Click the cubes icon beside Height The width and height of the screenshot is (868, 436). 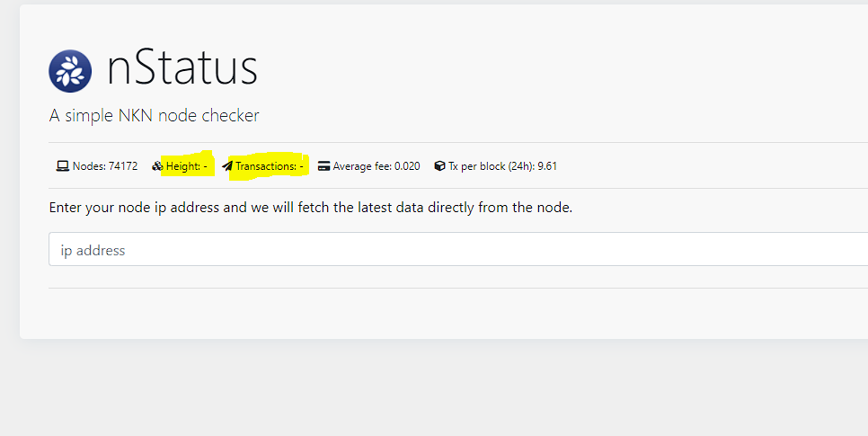click(158, 166)
